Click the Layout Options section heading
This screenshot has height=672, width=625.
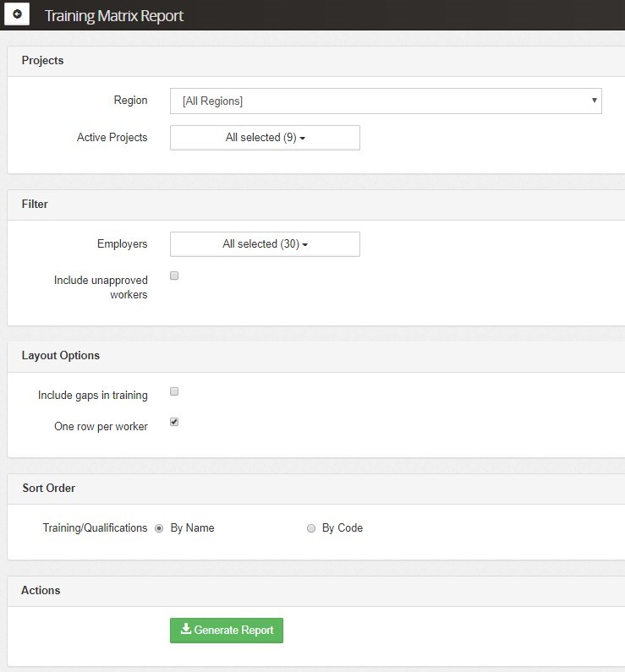point(60,356)
